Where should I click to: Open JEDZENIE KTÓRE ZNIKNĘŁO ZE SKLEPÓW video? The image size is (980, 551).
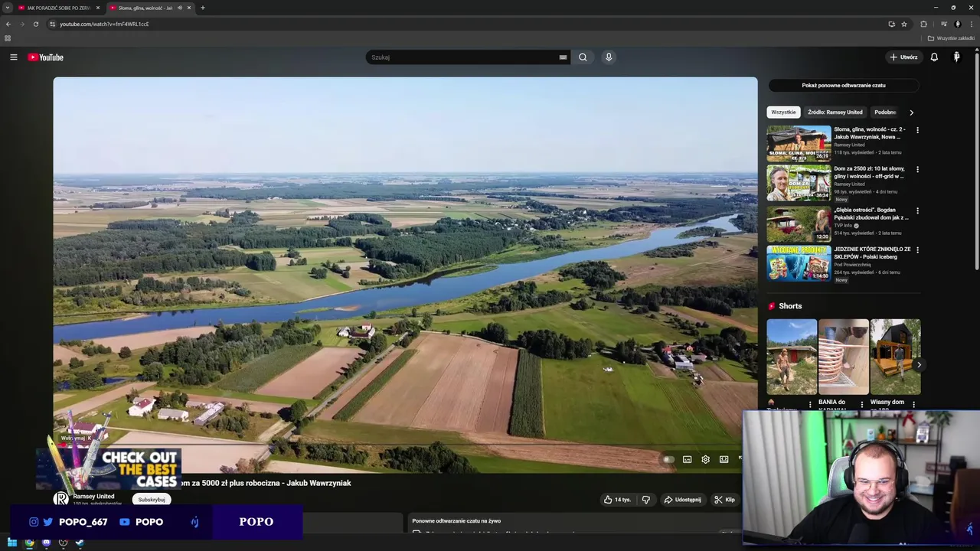coord(799,264)
